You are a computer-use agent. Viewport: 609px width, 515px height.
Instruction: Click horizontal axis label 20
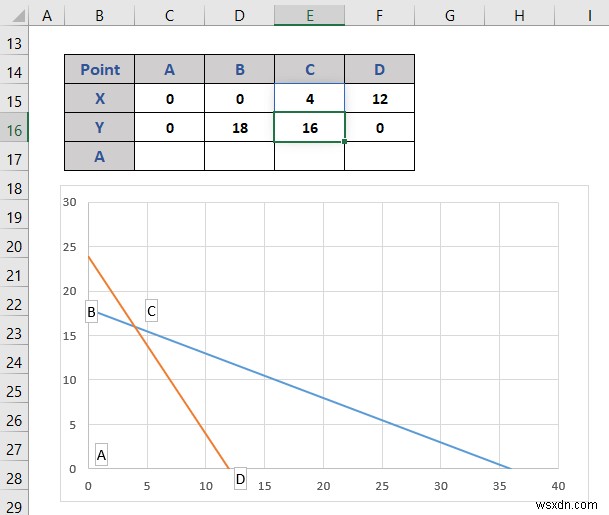[x=323, y=486]
